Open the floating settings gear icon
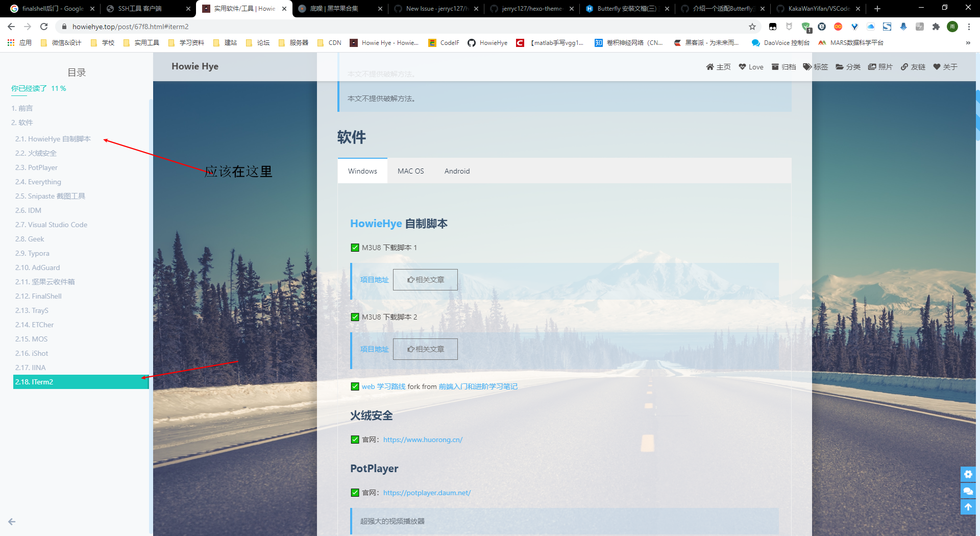 [x=968, y=474]
